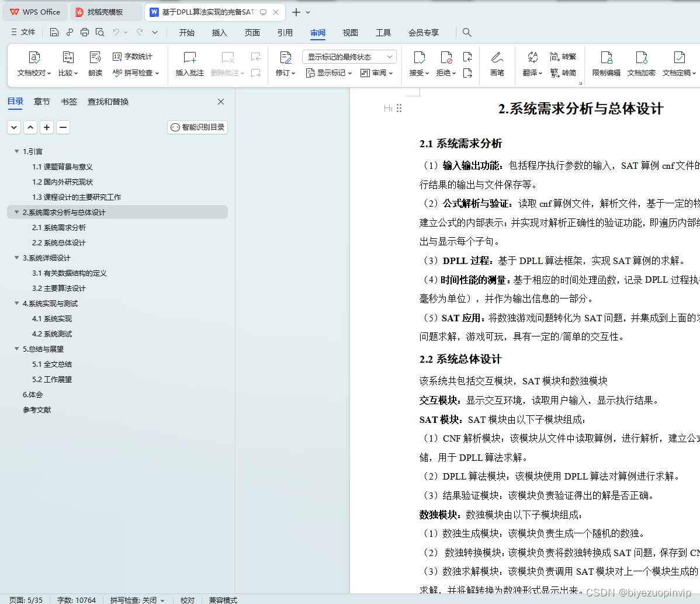This screenshot has width=700, height=604.
Task: Collapse the 2.系统需求分析与总体设计 outline section
Action: tap(16, 212)
